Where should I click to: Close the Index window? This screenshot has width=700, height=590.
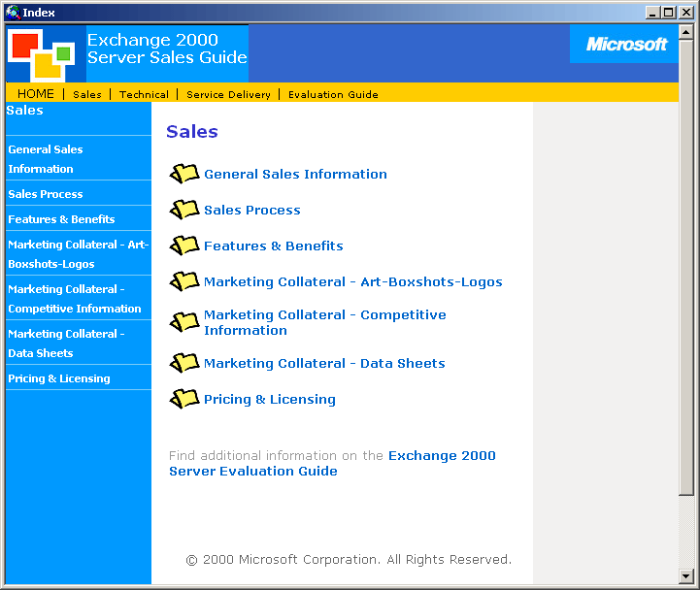(685, 13)
